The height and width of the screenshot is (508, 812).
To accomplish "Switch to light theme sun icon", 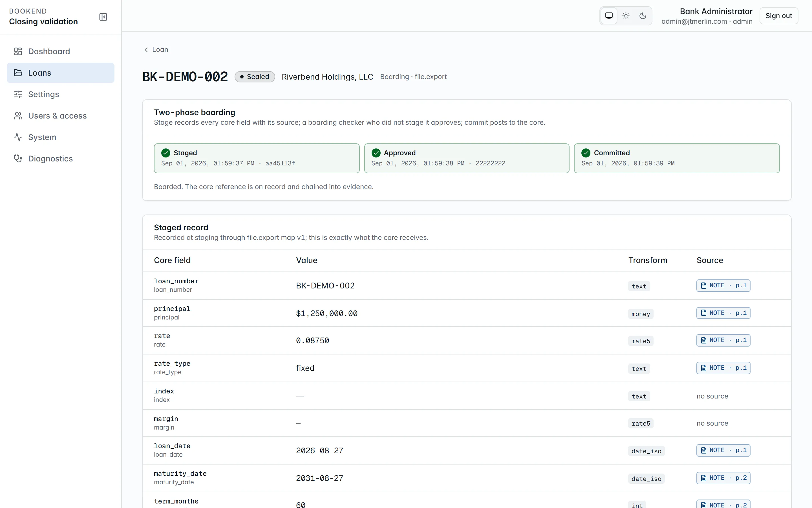I will coord(626,16).
